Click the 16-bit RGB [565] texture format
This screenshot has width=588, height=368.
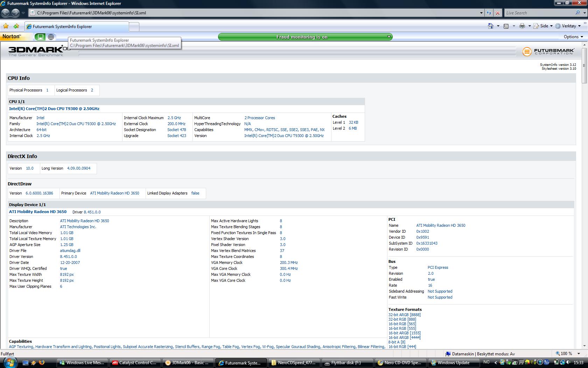(x=402, y=324)
